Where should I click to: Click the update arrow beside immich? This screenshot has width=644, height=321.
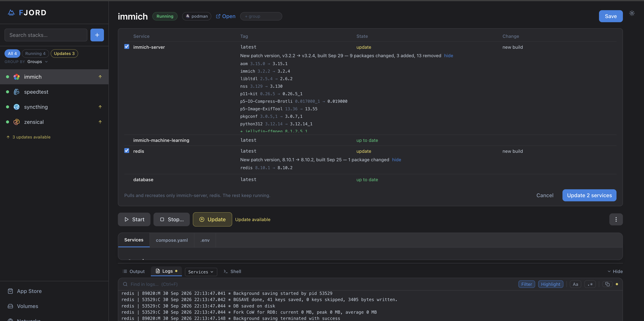(x=100, y=77)
